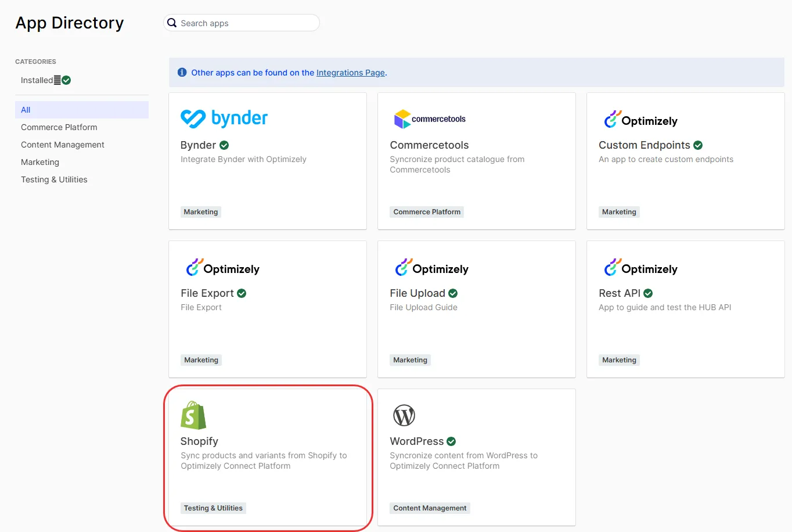Open the WordPress app title
Image resolution: width=792 pixels, height=532 pixels.
coord(417,441)
